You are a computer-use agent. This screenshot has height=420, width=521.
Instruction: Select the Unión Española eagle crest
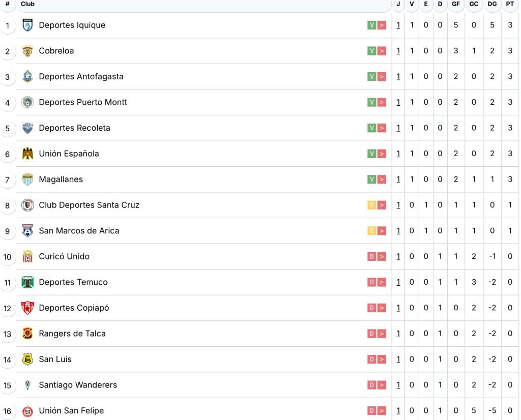click(27, 154)
